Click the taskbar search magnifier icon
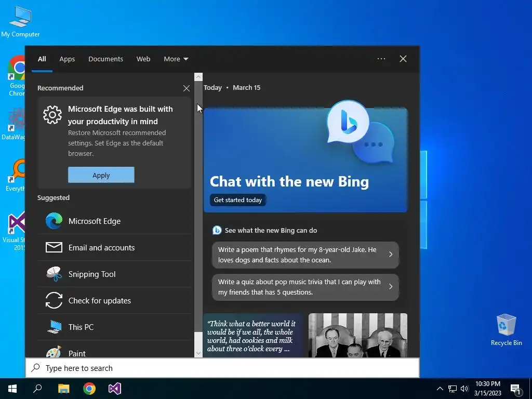Image resolution: width=532 pixels, height=399 pixels. pyautogui.click(x=37, y=389)
